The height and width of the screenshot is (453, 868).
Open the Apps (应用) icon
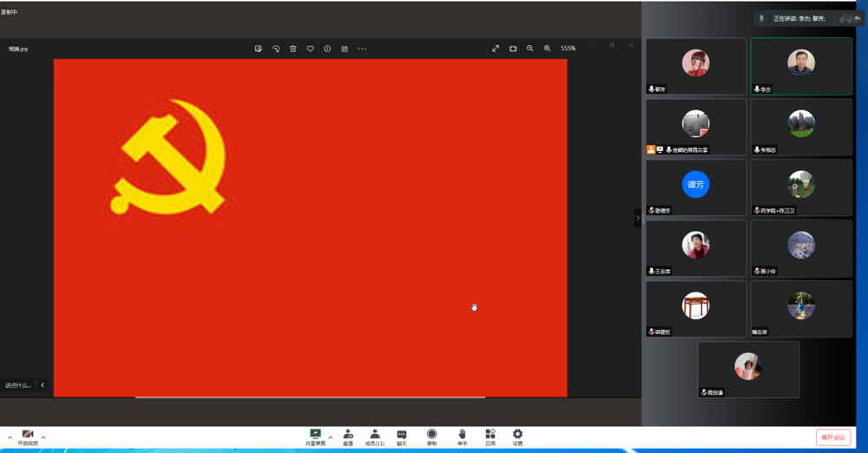490,435
